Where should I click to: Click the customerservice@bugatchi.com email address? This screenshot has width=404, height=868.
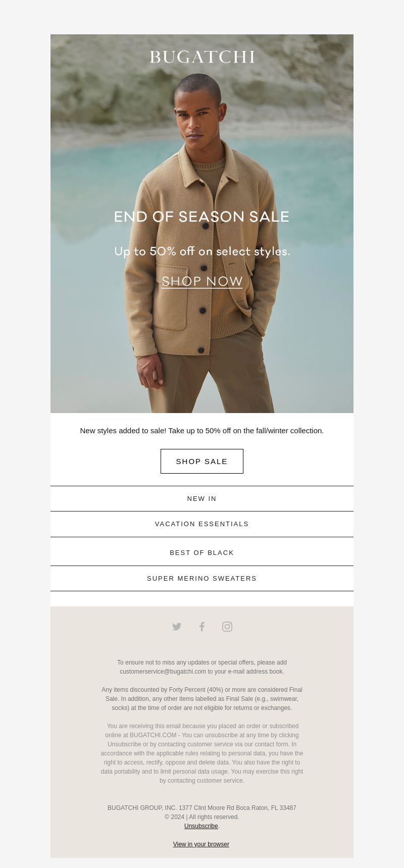163,672
